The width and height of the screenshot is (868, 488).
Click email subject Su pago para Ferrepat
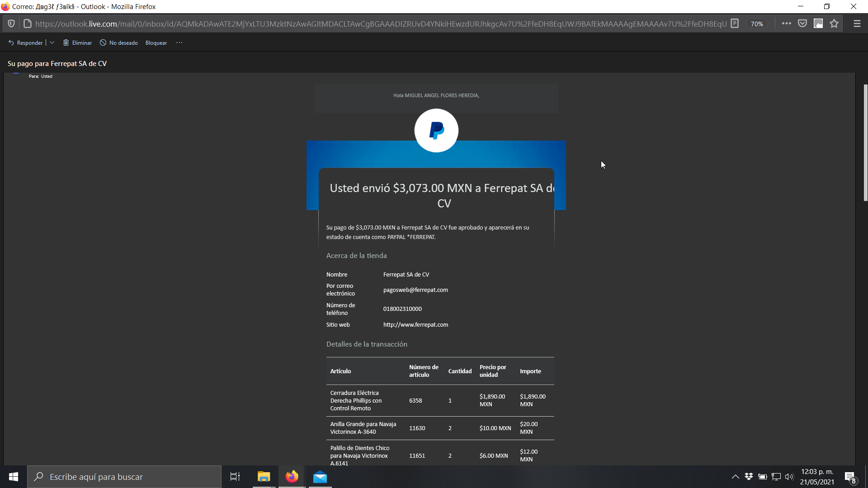[x=57, y=64]
